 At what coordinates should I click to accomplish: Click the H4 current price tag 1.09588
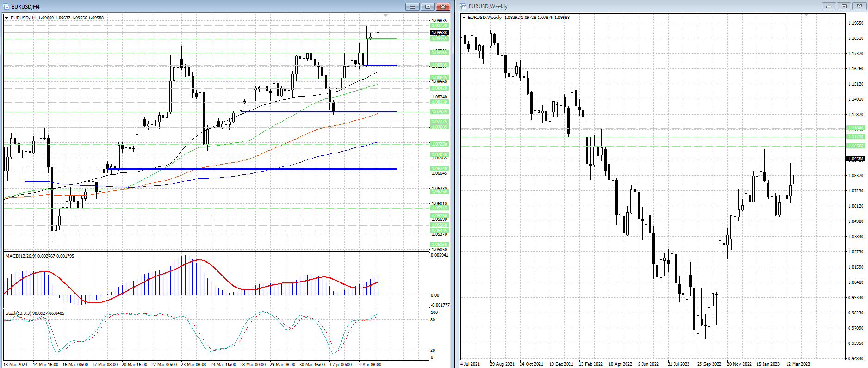point(439,33)
